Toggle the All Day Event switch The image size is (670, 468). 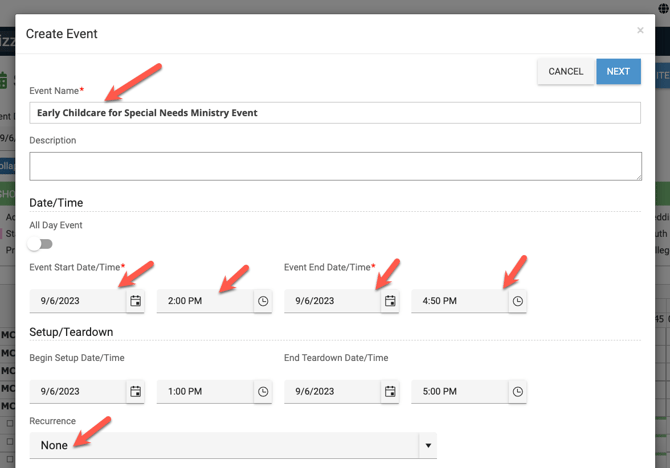click(x=41, y=244)
